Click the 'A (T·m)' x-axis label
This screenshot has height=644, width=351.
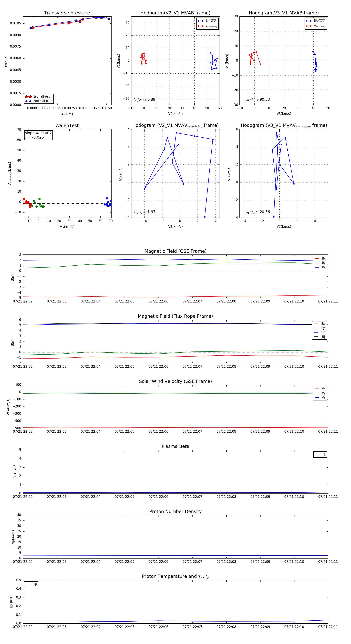point(67,114)
